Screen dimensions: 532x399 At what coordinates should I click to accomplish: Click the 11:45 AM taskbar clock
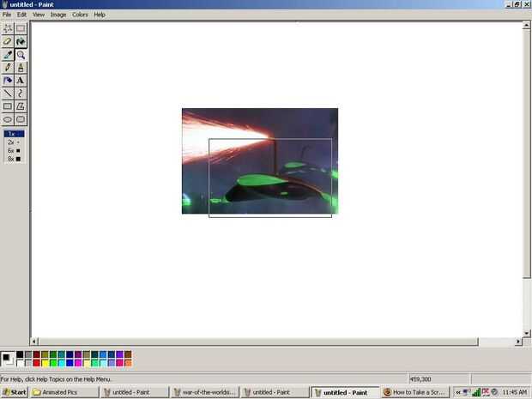point(515,392)
